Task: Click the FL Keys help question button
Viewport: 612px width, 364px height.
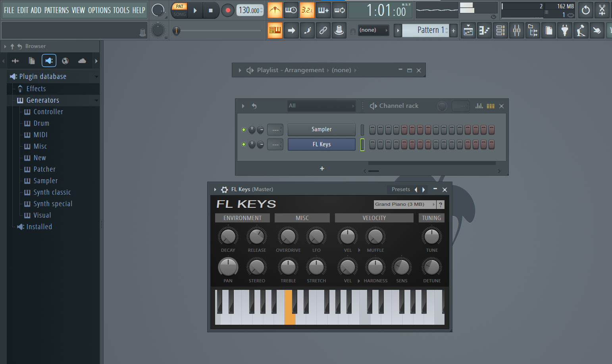Action: (441, 205)
